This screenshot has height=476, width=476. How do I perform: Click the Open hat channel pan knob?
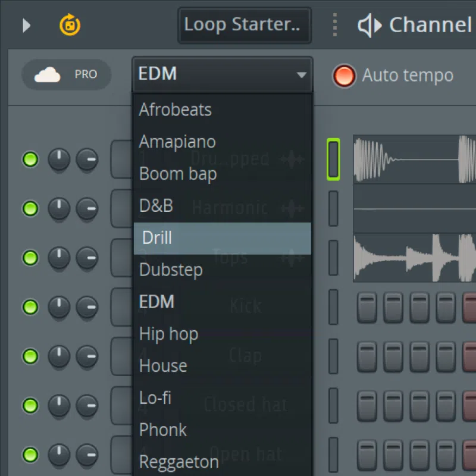59,455
